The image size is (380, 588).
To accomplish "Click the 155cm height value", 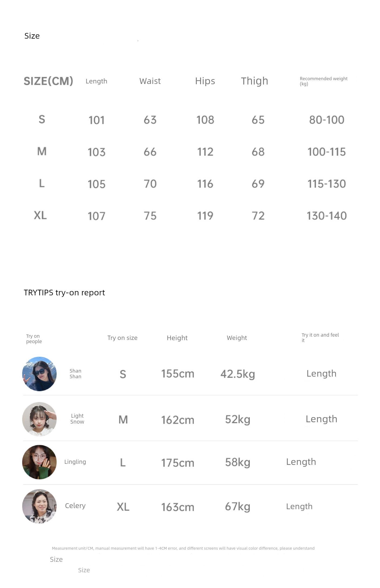I will tap(178, 374).
